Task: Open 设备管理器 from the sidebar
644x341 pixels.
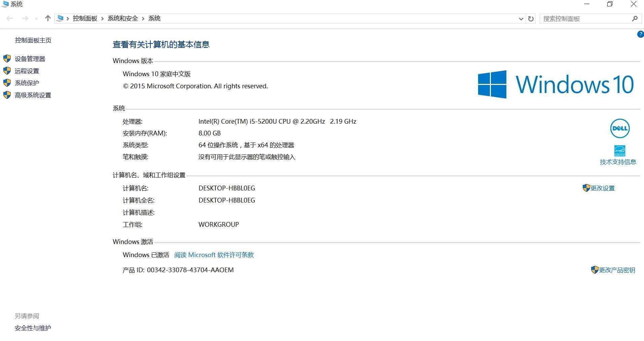Action: (30, 59)
